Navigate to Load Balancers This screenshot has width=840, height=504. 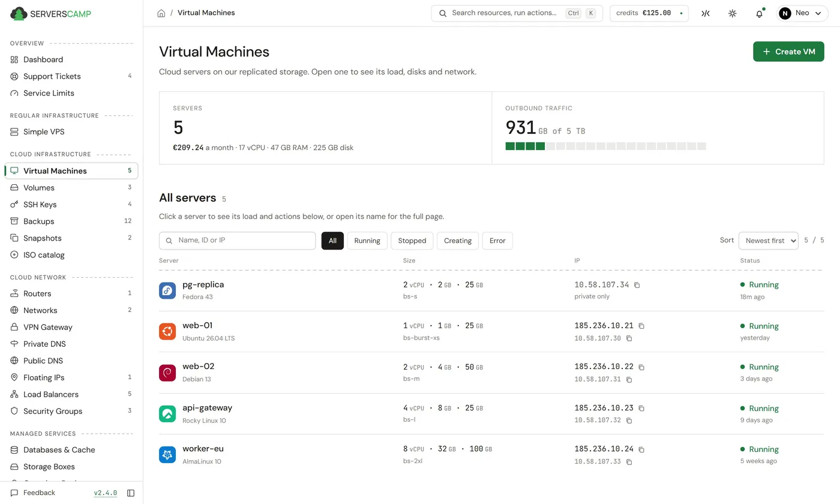coord(71,394)
